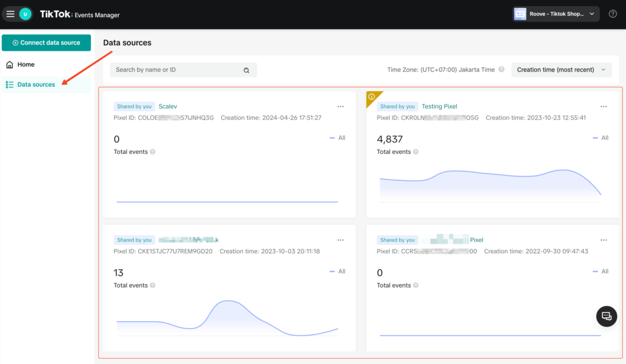Open the more options menu for Scalev
This screenshot has width=626, height=364.
coord(341,106)
